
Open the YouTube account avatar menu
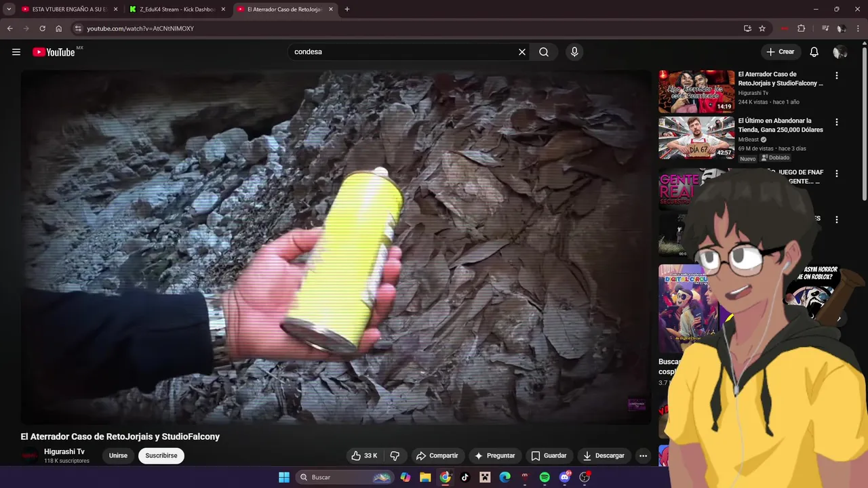pos(840,52)
